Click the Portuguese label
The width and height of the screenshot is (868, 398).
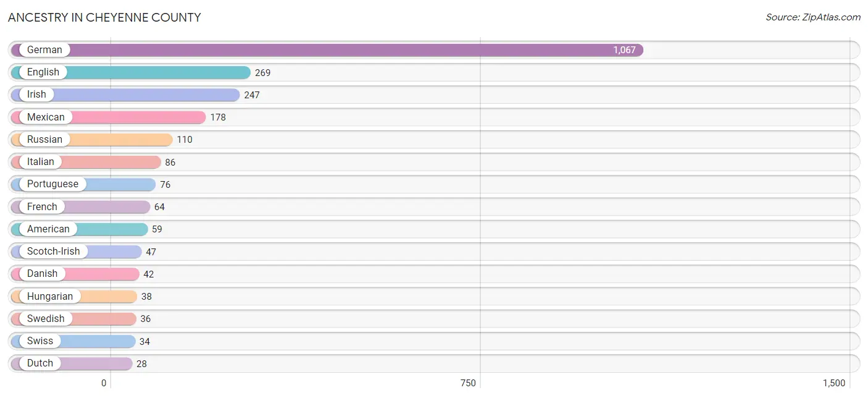click(x=52, y=184)
